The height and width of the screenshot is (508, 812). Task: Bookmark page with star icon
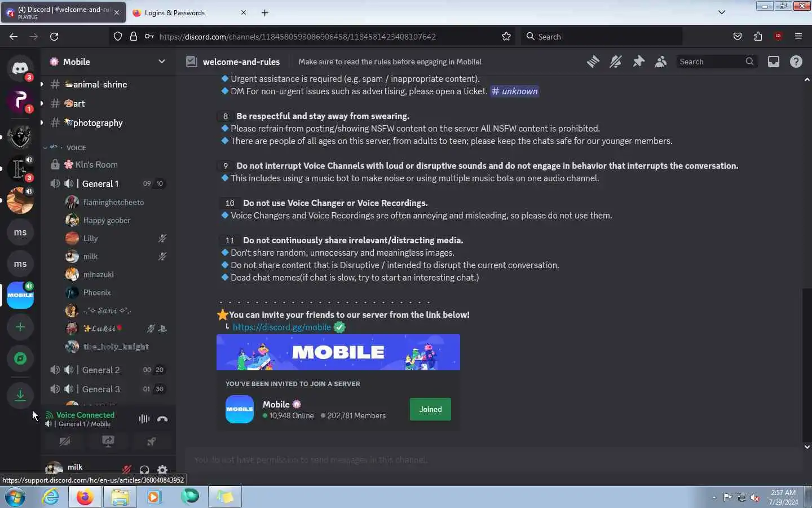click(506, 36)
